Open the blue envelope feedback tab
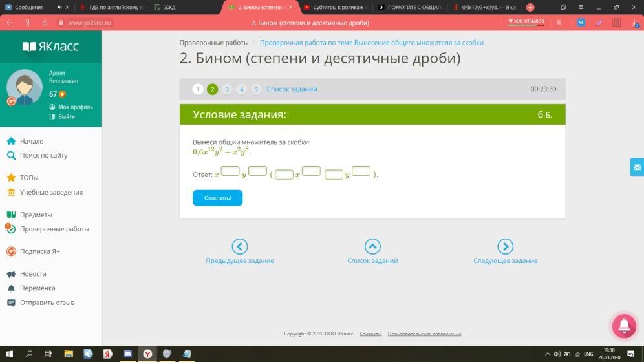 (637, 167)
